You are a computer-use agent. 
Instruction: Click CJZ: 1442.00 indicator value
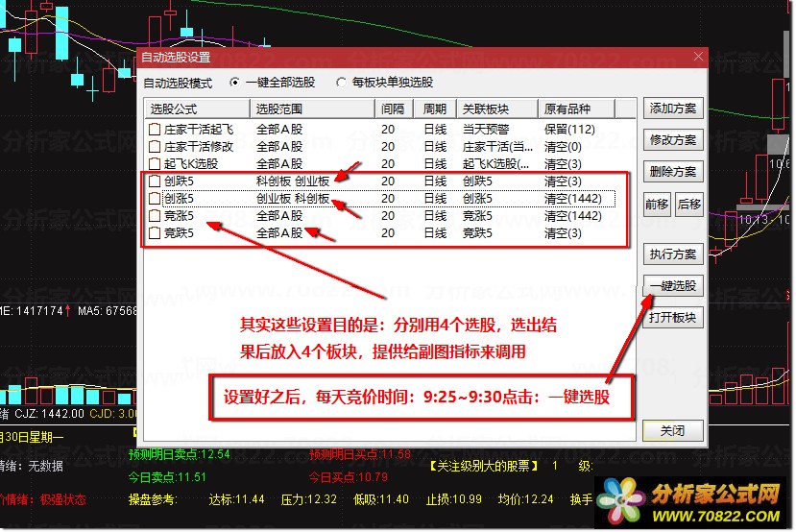click(x=49, y=414)
